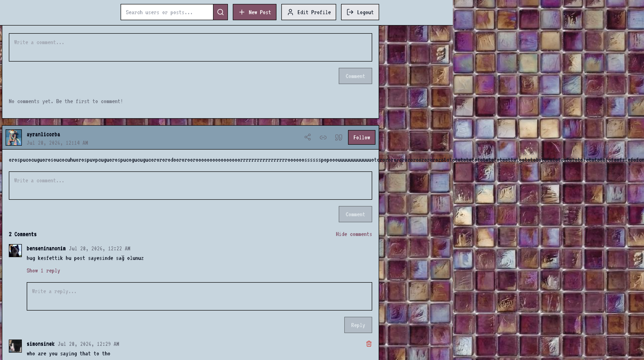Select the '2 Comments' heading text
The height and width of the screenshot is (360, 644).
point(23,234)
